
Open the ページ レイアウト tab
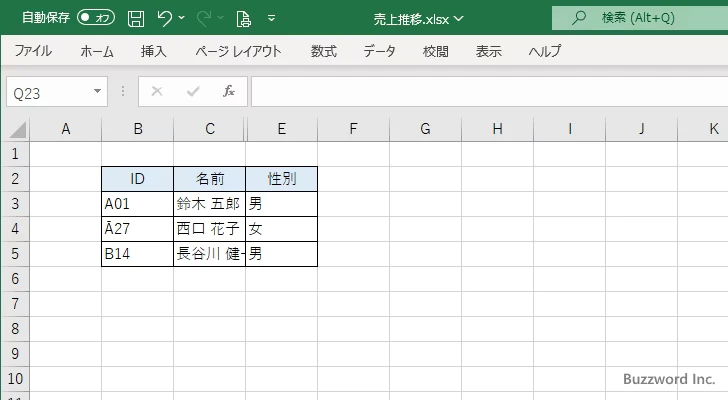[238, 51]
